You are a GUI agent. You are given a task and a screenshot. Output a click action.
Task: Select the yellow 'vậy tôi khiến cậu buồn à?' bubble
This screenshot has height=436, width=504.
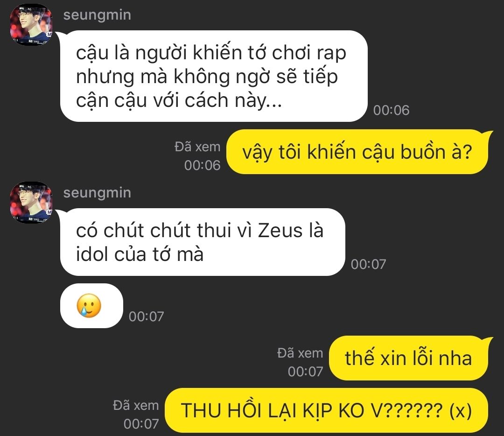[357, 152]
